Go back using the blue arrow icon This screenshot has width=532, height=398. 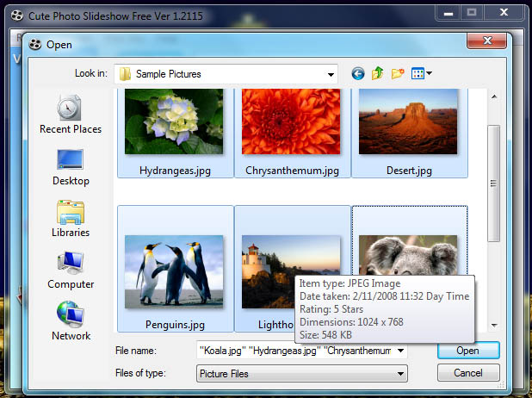[x=358, y=73]
